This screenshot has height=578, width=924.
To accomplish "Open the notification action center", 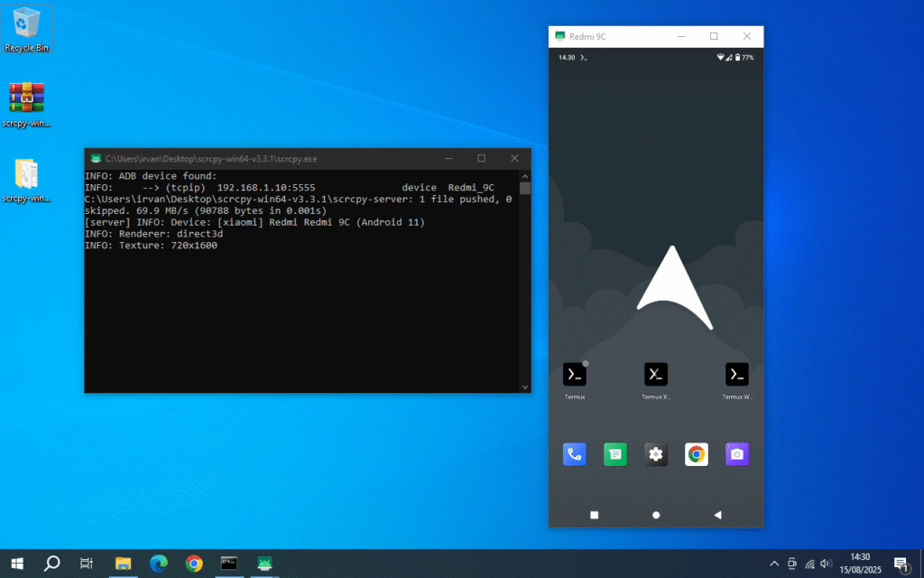I will coord(901,564).
